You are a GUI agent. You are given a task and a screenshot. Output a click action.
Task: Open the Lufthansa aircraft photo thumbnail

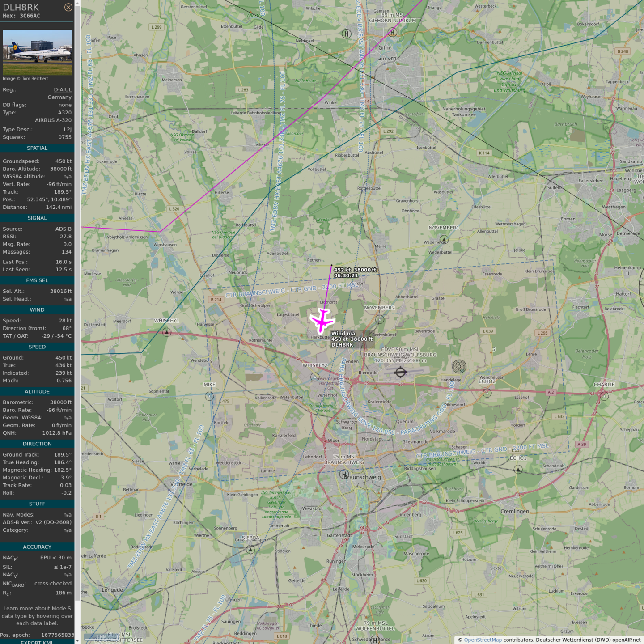[37, 52]
